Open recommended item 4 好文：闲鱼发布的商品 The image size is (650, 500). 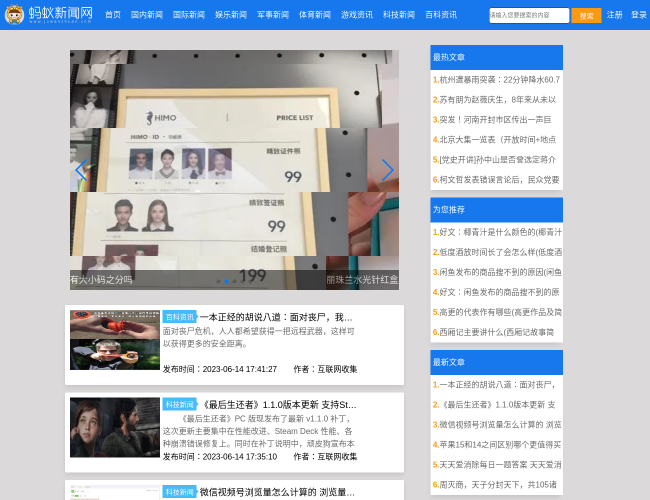tap(497, 292)
